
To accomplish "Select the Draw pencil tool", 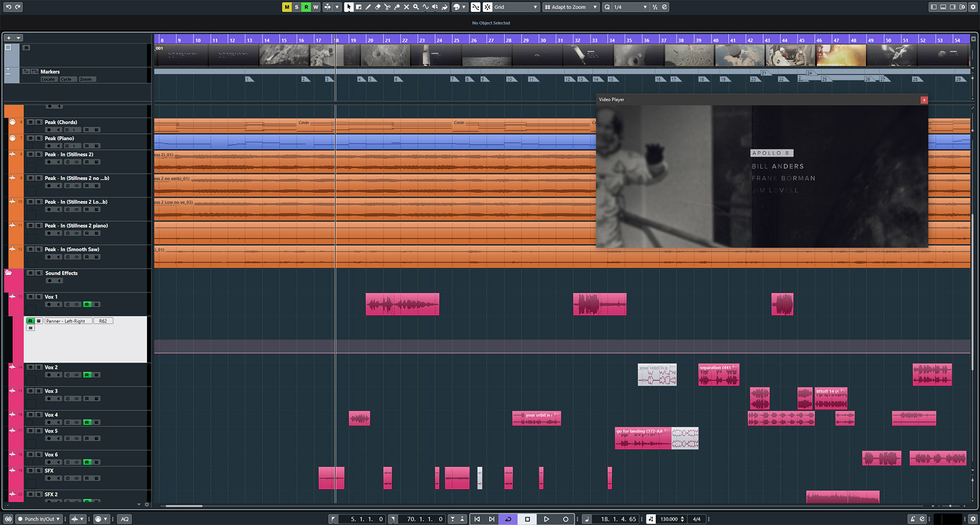I will click(x=368, y=7).
